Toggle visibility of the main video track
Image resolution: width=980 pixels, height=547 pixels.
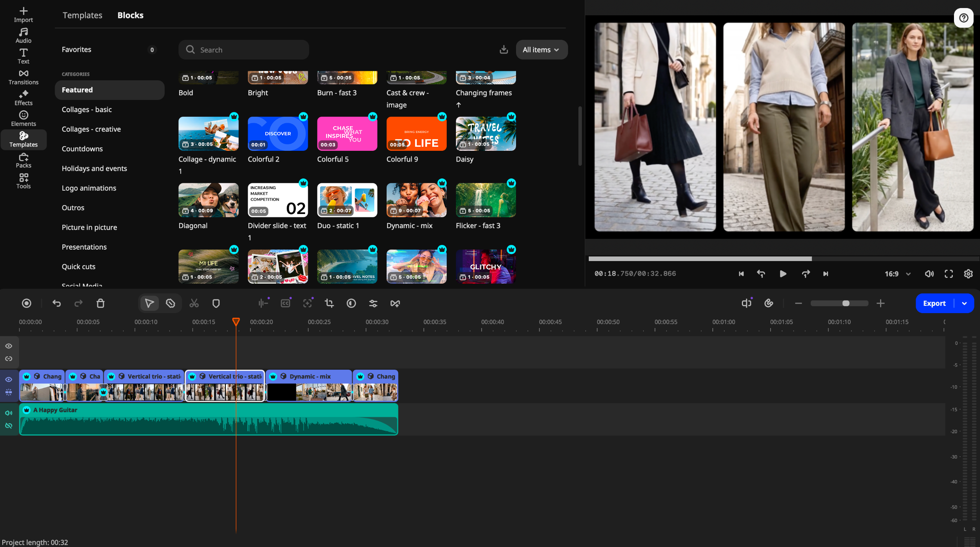tap(8, 379)
